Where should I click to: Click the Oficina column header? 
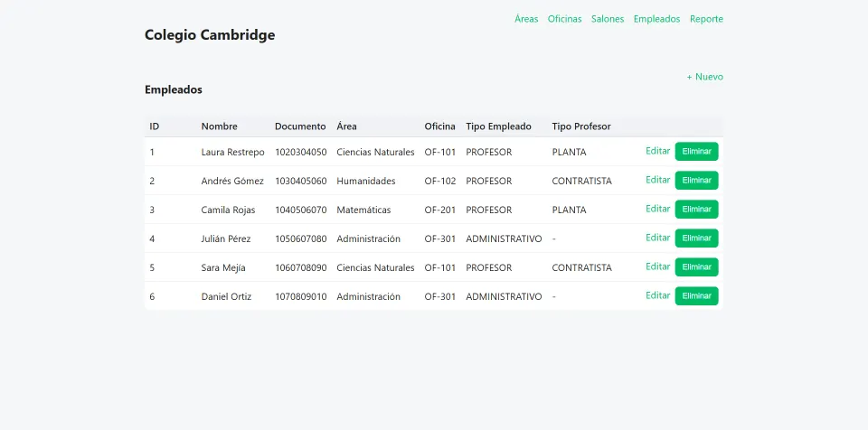click(439, 126)
